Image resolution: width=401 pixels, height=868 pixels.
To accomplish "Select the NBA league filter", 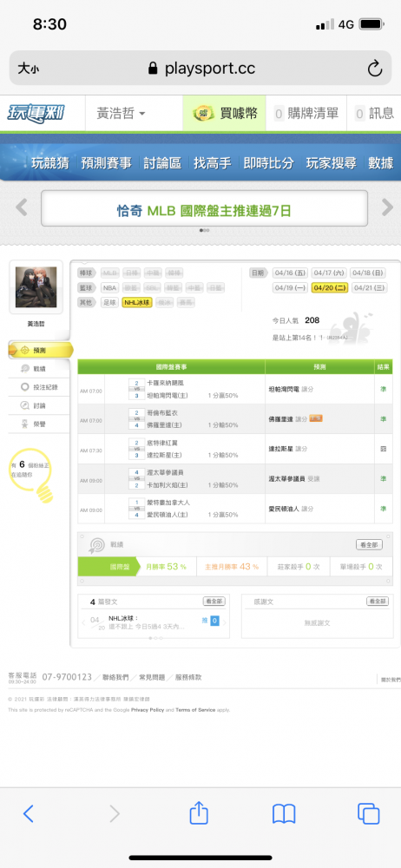I will [x=109, y=288].
